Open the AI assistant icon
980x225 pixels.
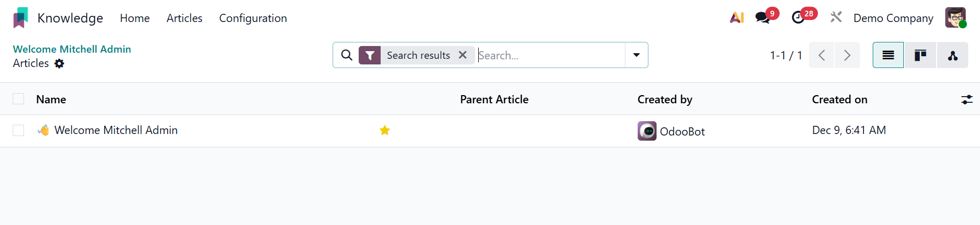(x=736, y=18)
